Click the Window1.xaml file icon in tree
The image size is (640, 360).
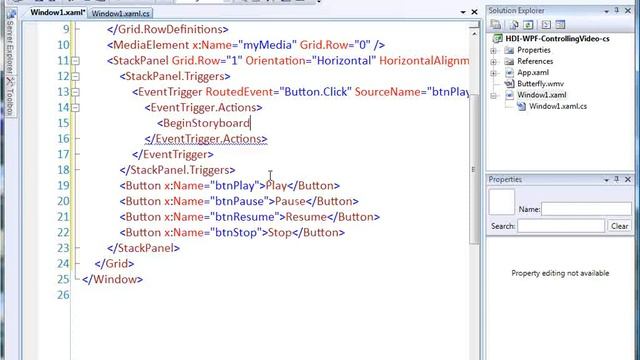pos(509,95)
